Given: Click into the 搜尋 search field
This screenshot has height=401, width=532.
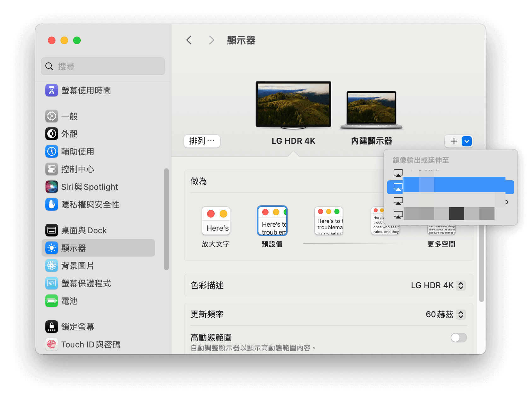Looking at the screenshot, I should 103,66.
